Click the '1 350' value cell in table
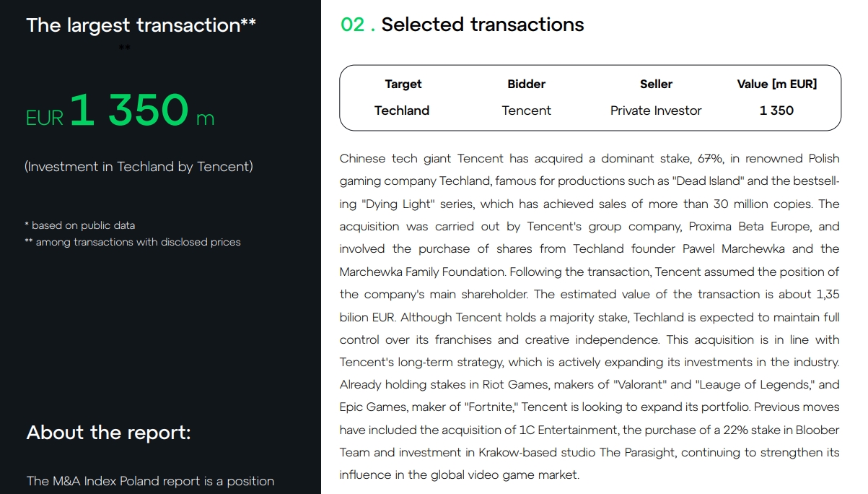This screenshot has height=494, width=868. [776, 110]
